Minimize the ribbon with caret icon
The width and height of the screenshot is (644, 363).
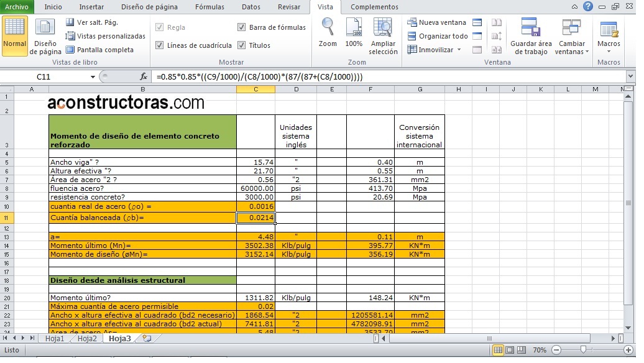[x=574, y=7]
